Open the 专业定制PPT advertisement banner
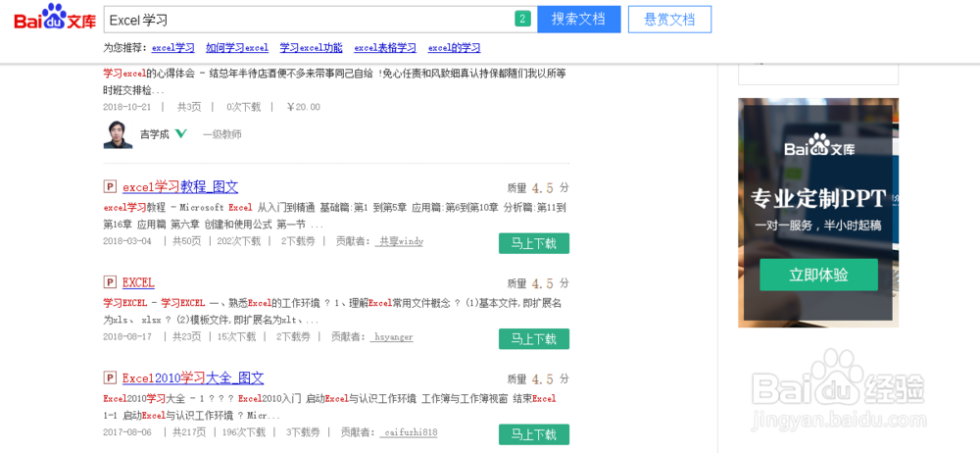The width and height of the screenshot is (980, 453). coord(818,213)
